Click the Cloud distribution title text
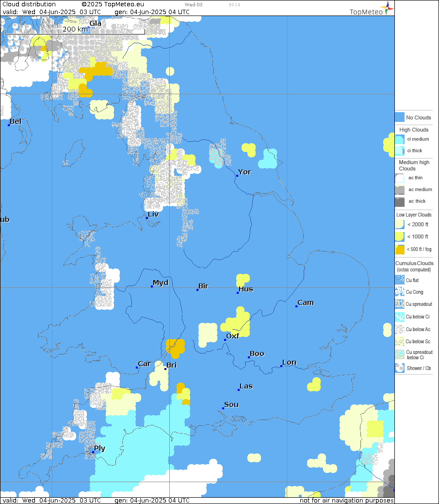 (29, 4)
